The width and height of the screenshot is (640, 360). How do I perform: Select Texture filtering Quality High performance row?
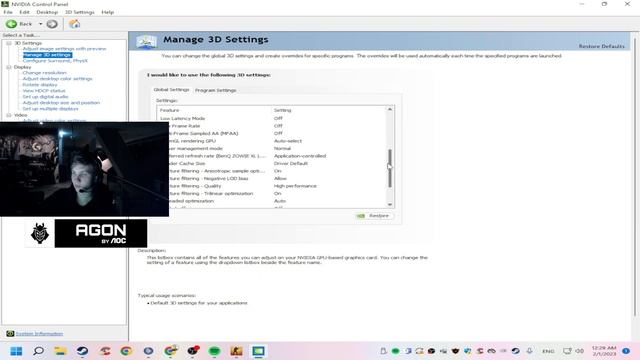tap(271, 186)
